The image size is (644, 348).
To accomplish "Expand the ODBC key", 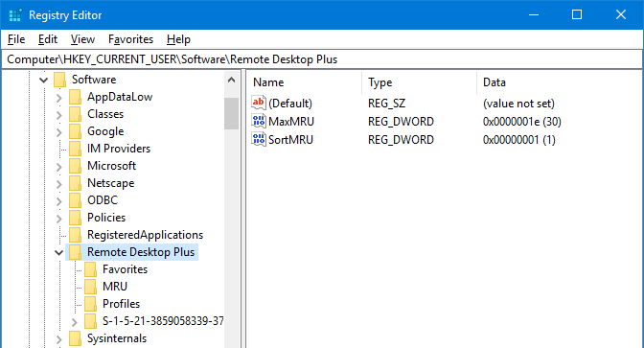I will tap(59, 201).
